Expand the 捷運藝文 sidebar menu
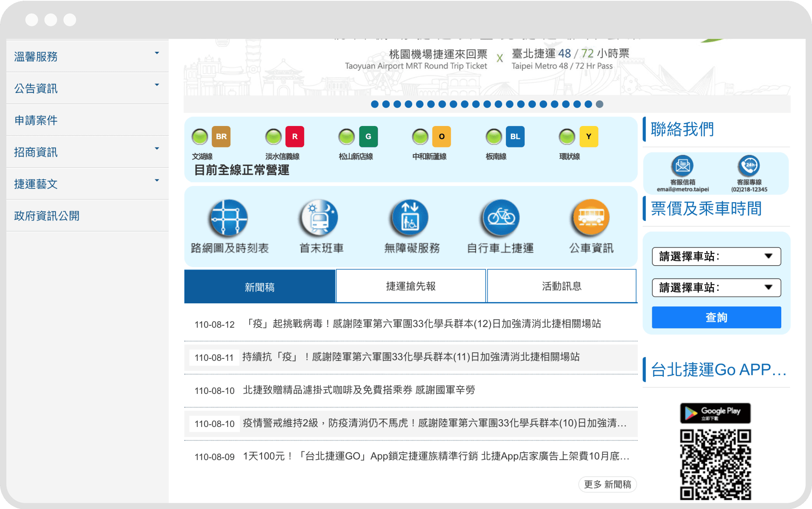 pyautogui.click(x=87, y=184)
